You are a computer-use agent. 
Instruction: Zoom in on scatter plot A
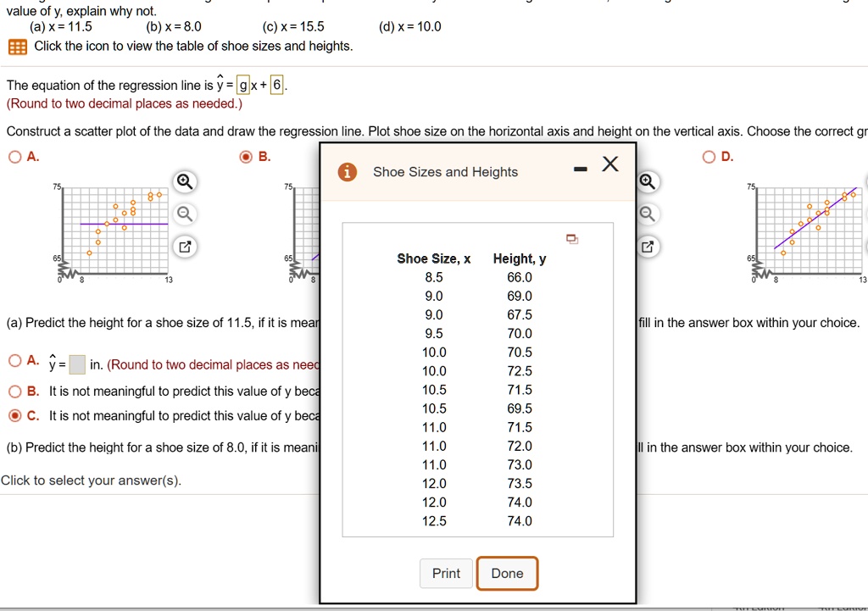[x=185, y=181]
